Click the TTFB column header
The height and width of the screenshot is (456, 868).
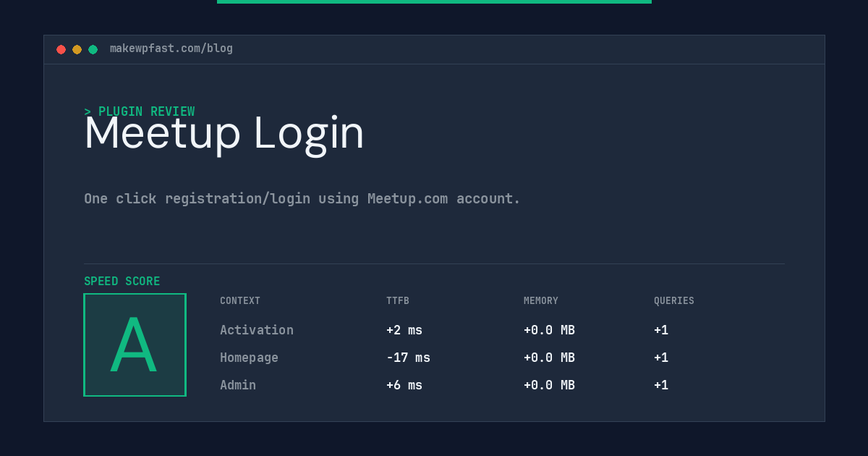click(398, 301)
